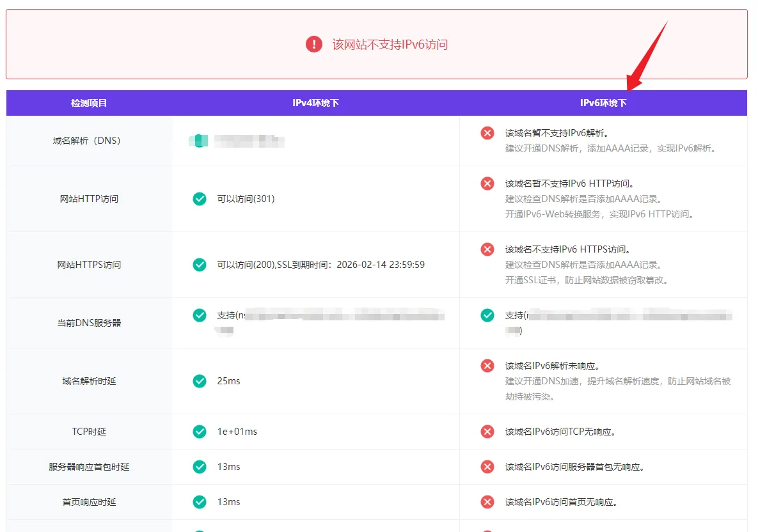The width and height of the screenshot is (758, 532).
Task: Click the SSL到期时间 2026-02-14 result text
Action: click(x=321, y=265)
